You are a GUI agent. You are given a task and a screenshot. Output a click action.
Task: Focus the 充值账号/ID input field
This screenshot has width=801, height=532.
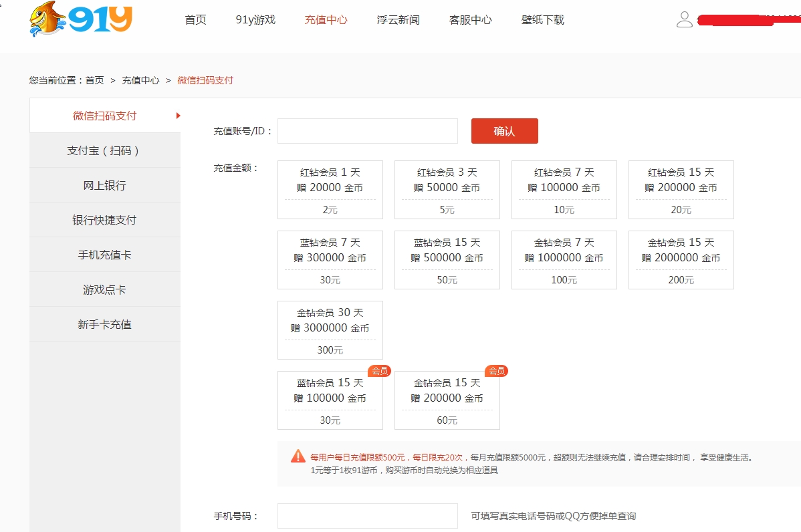(368, 131)
